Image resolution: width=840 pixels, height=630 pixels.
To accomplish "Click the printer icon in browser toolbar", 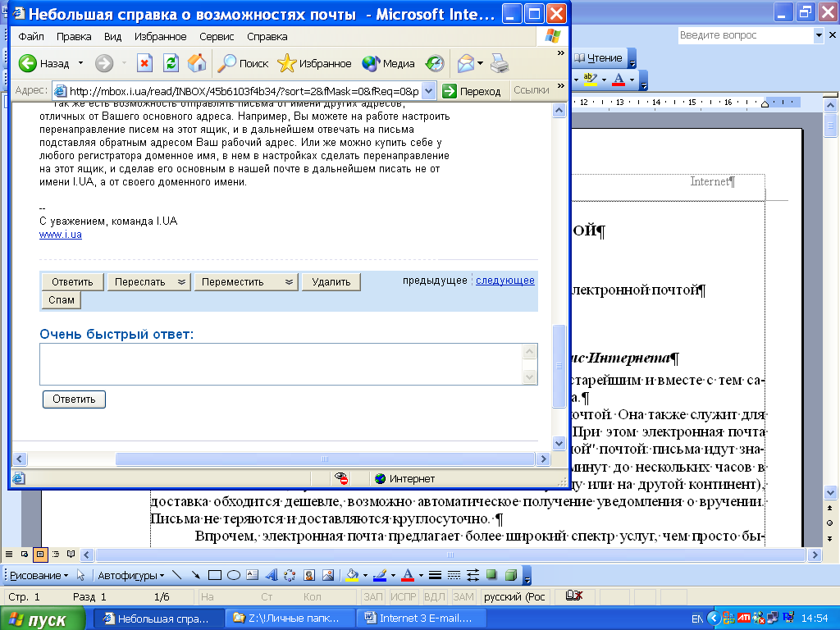I will pos(500,63).
